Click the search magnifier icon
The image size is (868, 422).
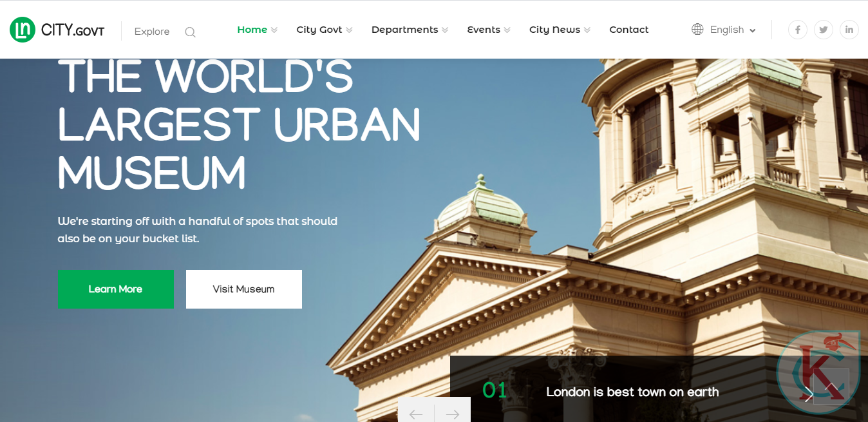coord(190,32)
